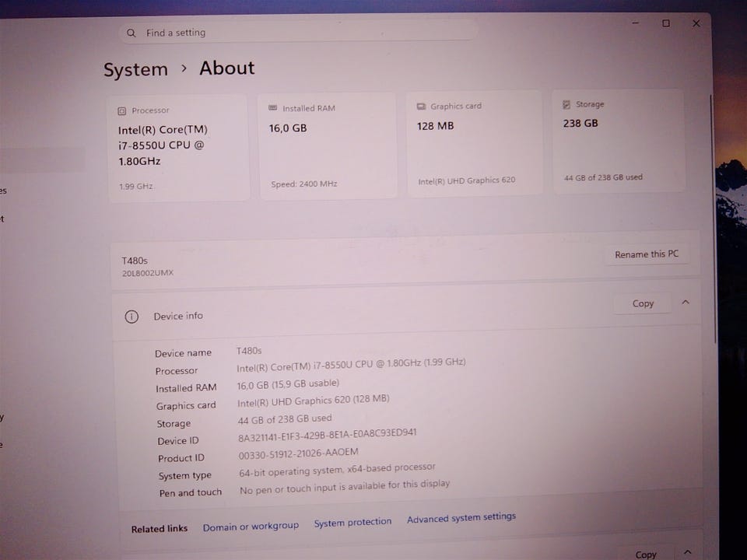The height and width of the screenshot is (560, 747).
Task: Copy the Device info details
Action: point(643,303)
